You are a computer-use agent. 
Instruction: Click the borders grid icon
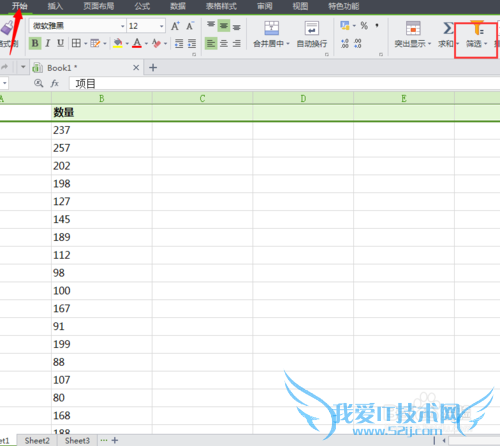(76, 43)
